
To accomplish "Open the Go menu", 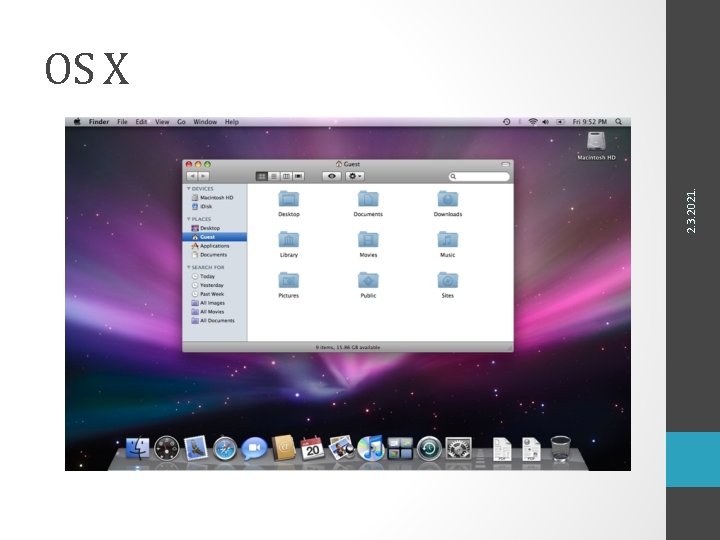I will [181, 122].
